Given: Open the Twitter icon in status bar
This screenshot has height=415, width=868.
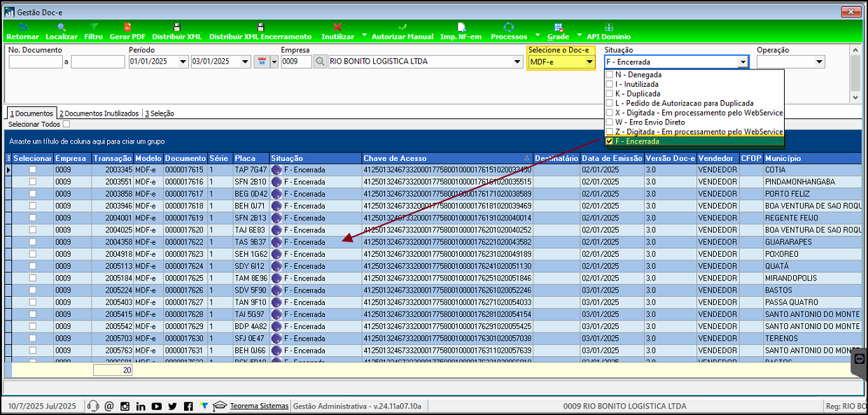Looking at the screenshot, I should [x=172, y=406].
